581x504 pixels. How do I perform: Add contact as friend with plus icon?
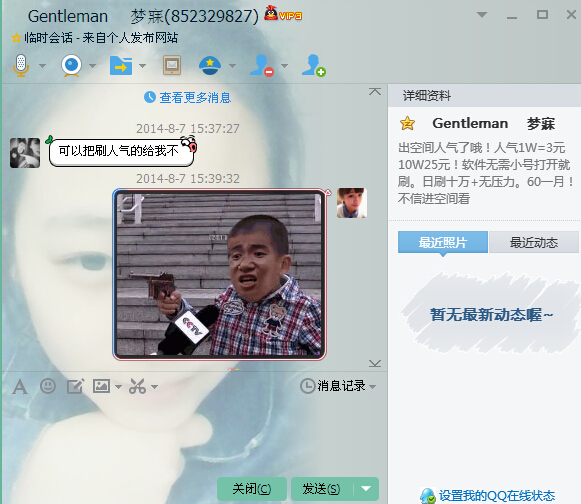click(x=313, y=66)
